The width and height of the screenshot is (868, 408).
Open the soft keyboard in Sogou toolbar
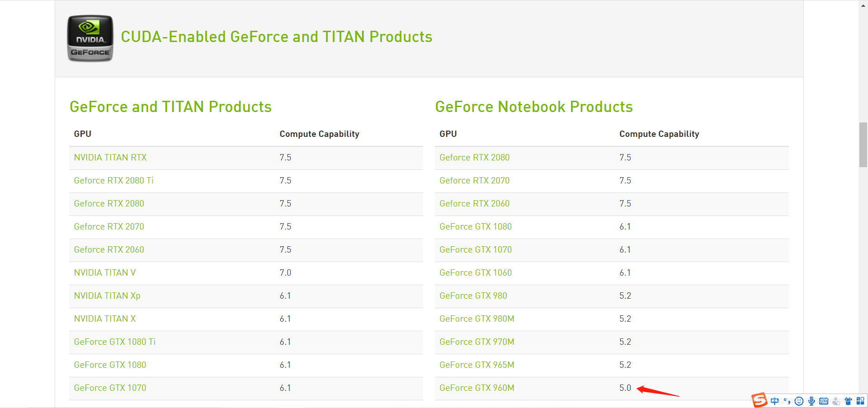coord(824,401)
